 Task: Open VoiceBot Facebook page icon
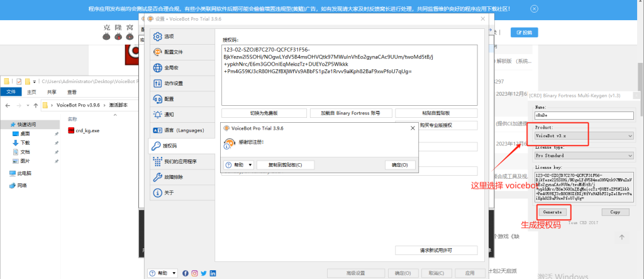coord(186,273)
